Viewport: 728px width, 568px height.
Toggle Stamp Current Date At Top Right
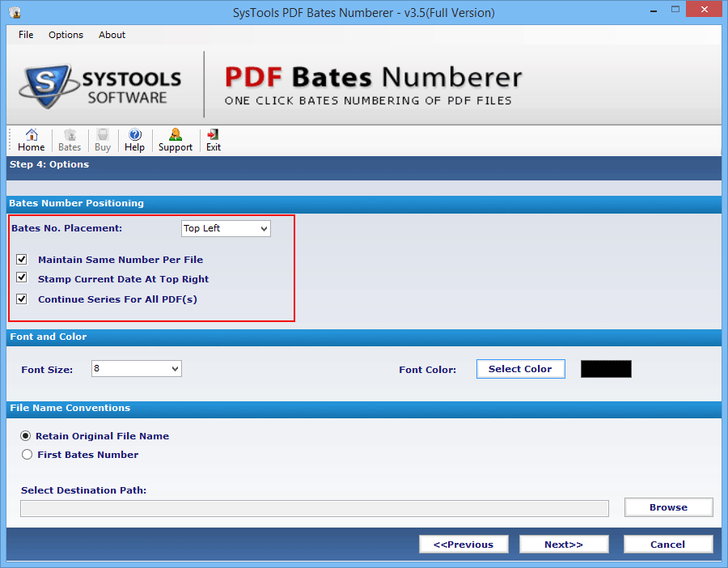coord(21,278)
